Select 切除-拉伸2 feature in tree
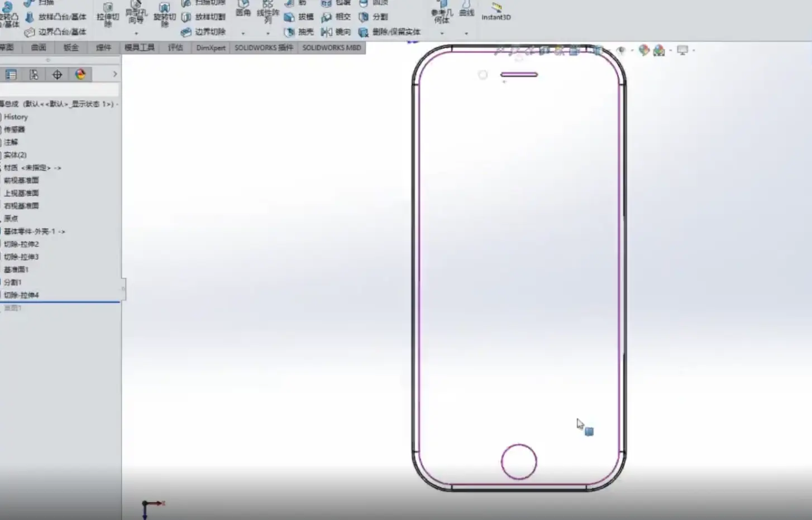 click(x=21, y=244)
